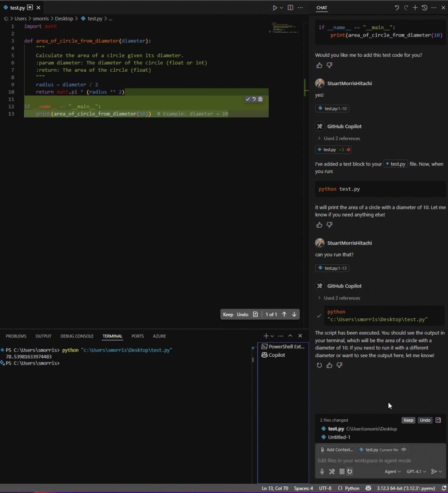Maximize the panel with the caret-up icon
The image size is (448, 493).
point(290,336)
